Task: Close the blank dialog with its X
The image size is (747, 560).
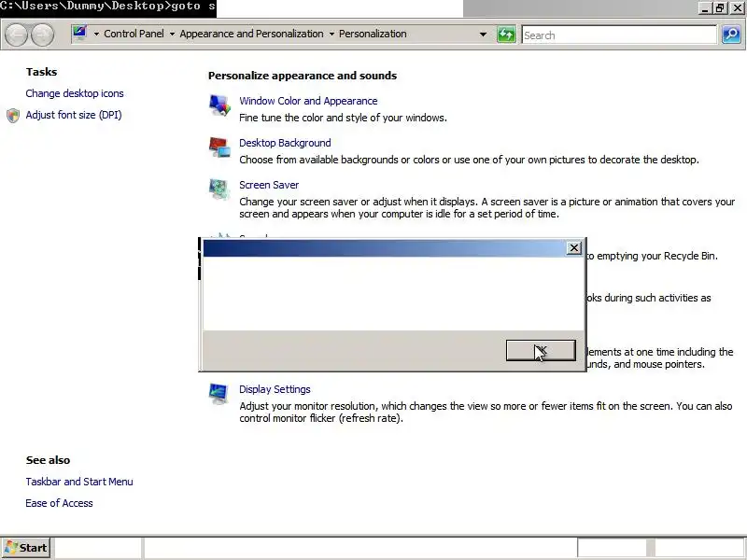Action: [574, 248]
